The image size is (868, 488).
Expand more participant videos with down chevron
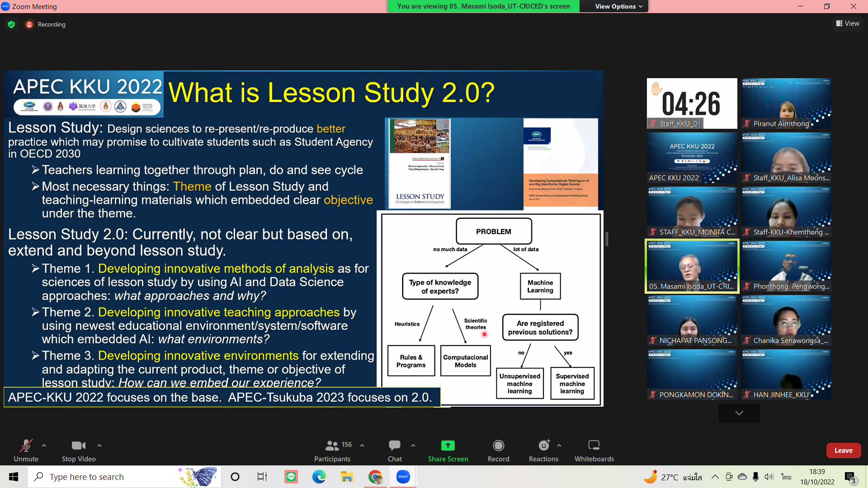pos(739,413)
